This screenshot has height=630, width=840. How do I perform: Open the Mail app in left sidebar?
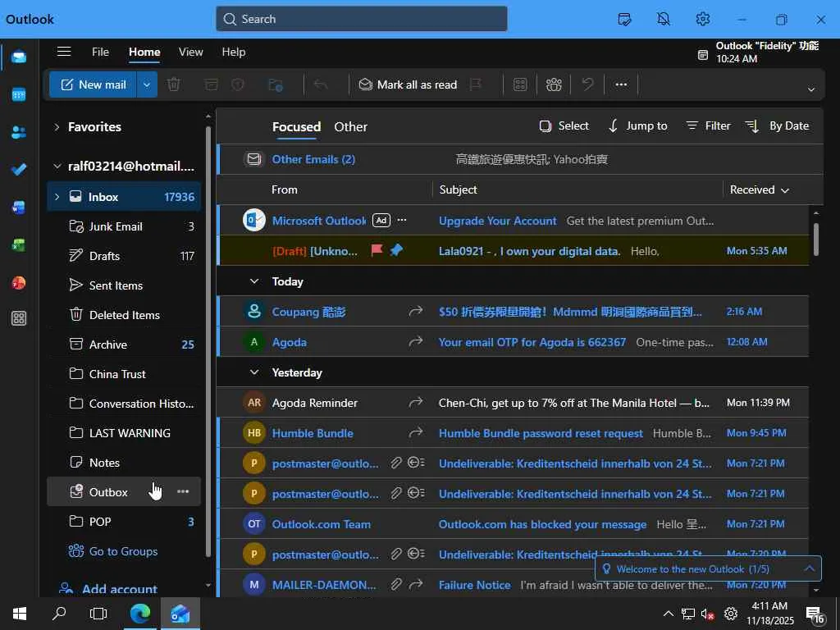(19, 57)
